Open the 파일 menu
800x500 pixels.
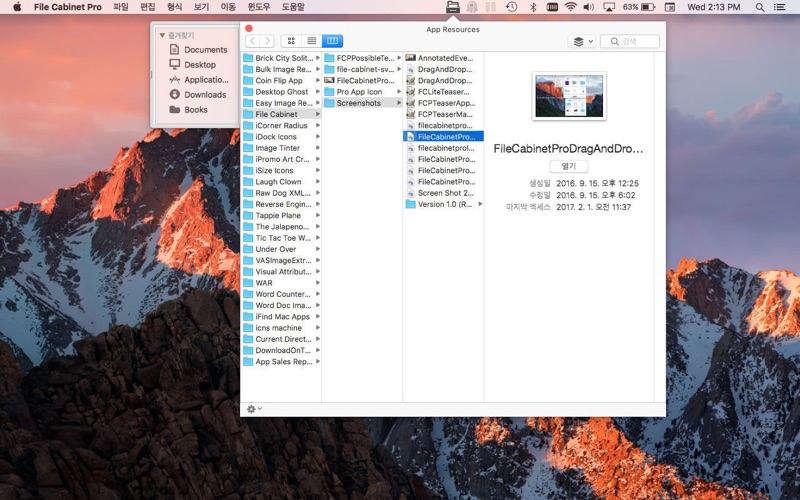[121, 7]
